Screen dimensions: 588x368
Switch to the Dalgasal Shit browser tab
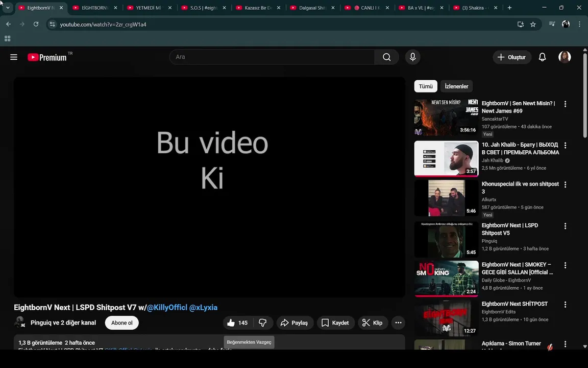tap(312, 8)
